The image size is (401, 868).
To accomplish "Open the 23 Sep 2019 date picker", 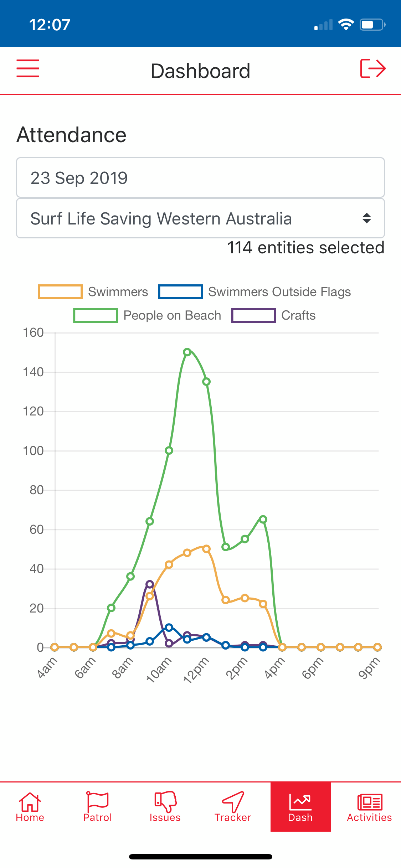I will [200, 177].
